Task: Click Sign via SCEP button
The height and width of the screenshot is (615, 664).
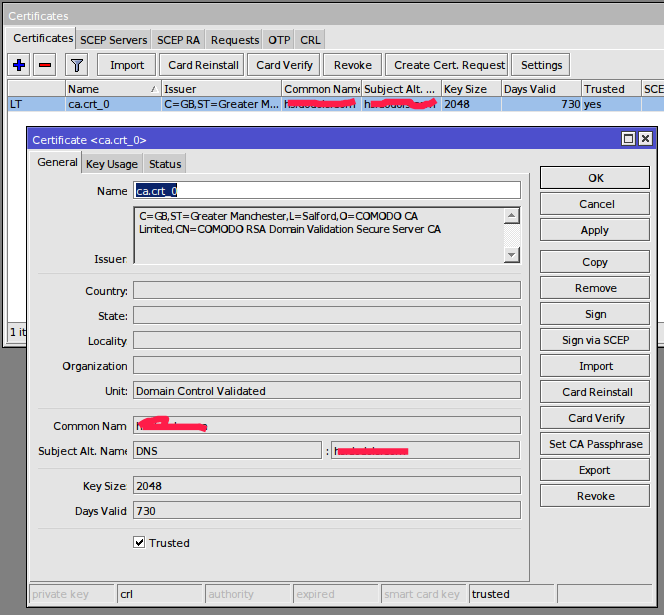Action: 595,340
